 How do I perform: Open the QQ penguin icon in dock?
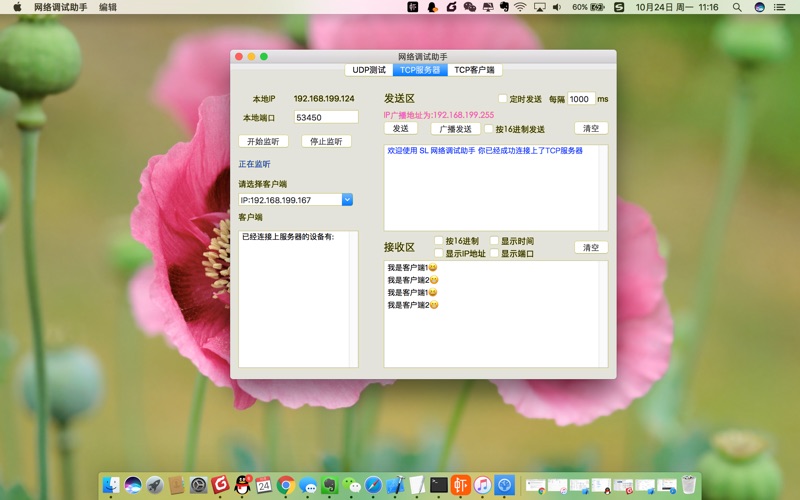[242, 485]
